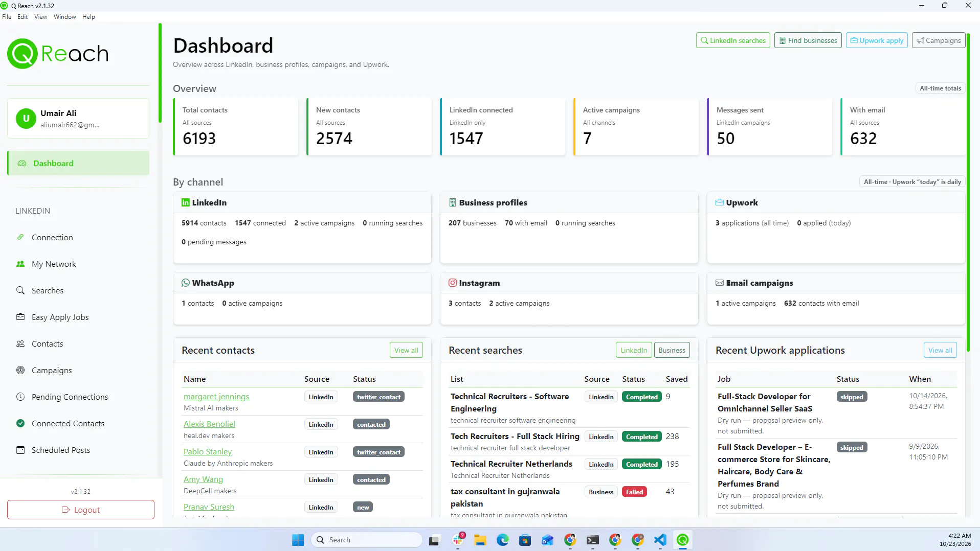980x551 pixels.
Task: Click the Pending Connections clock icon
Action: (20, 397)
